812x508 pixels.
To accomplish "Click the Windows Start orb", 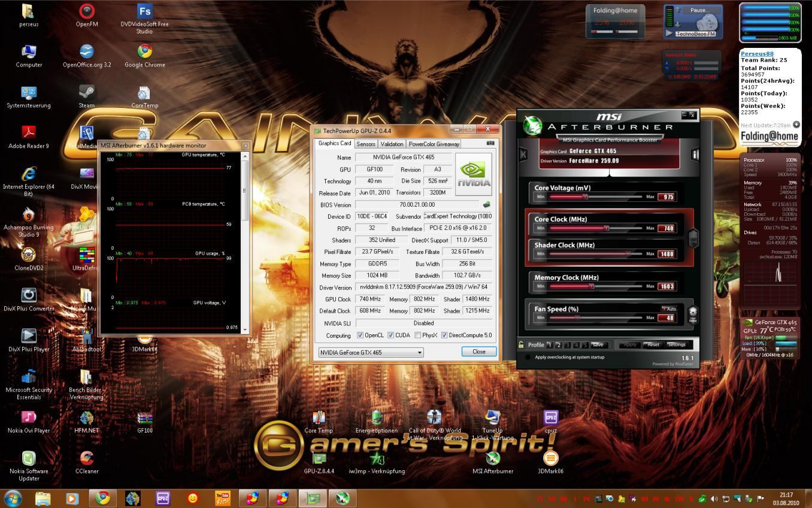I will [x=13, y=498].
